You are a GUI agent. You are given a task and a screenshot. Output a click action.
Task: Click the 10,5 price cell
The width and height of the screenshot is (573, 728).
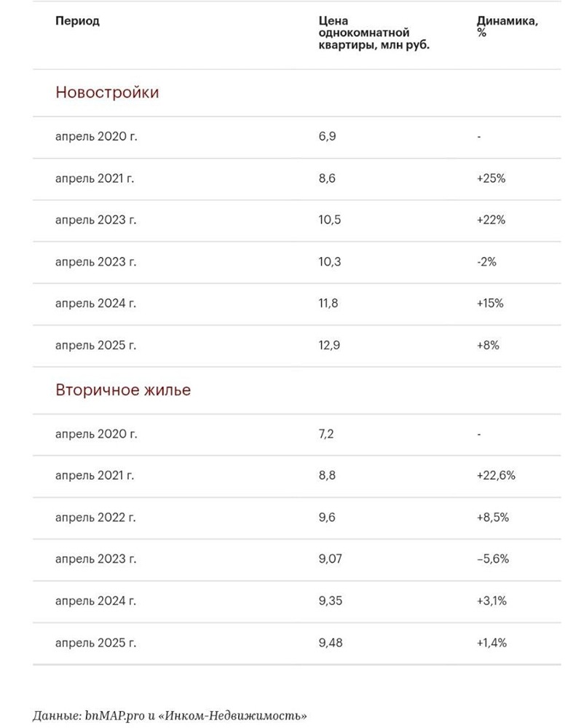coord(330,220)
